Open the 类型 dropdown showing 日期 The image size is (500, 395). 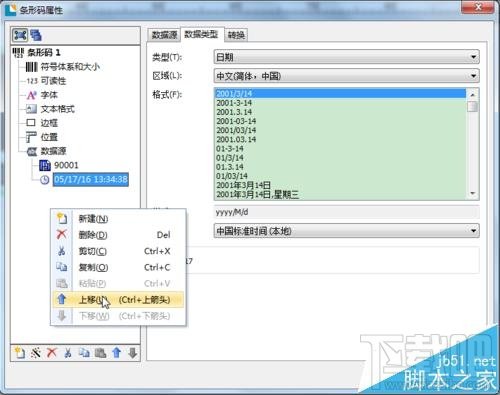pyautogui.click(x=346, y=57)
